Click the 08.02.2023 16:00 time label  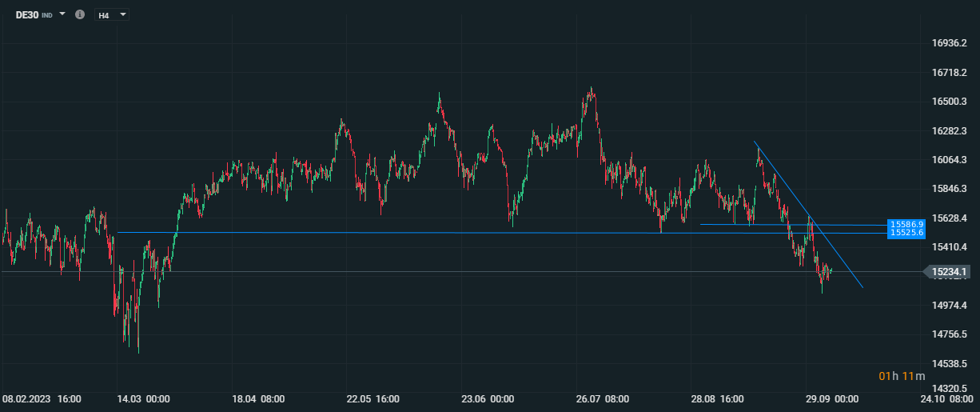point(42,398)
